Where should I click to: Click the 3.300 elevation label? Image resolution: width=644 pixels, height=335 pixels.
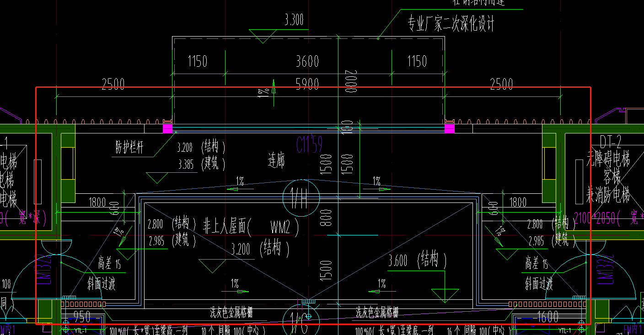(x=294, y=20)
